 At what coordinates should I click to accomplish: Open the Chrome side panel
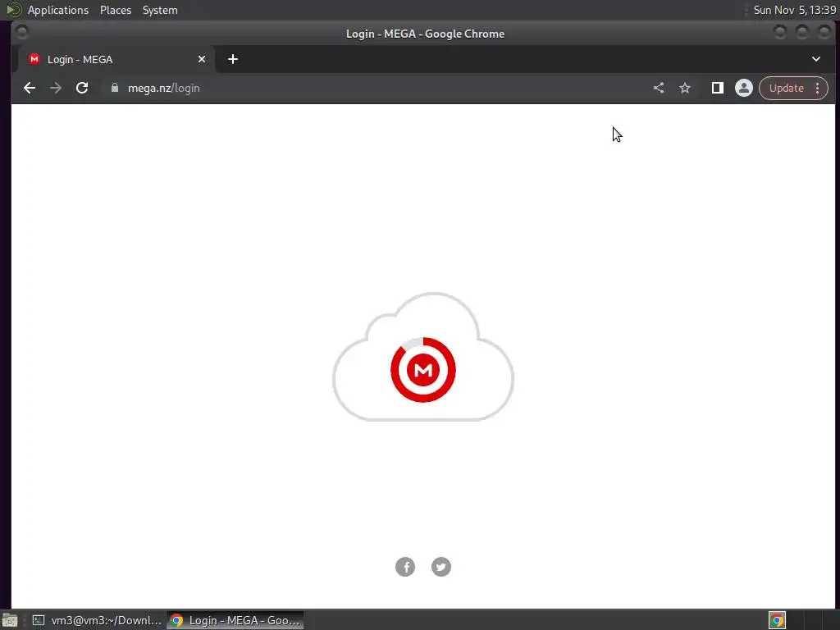pyautogui.click(x=717, y=88)
